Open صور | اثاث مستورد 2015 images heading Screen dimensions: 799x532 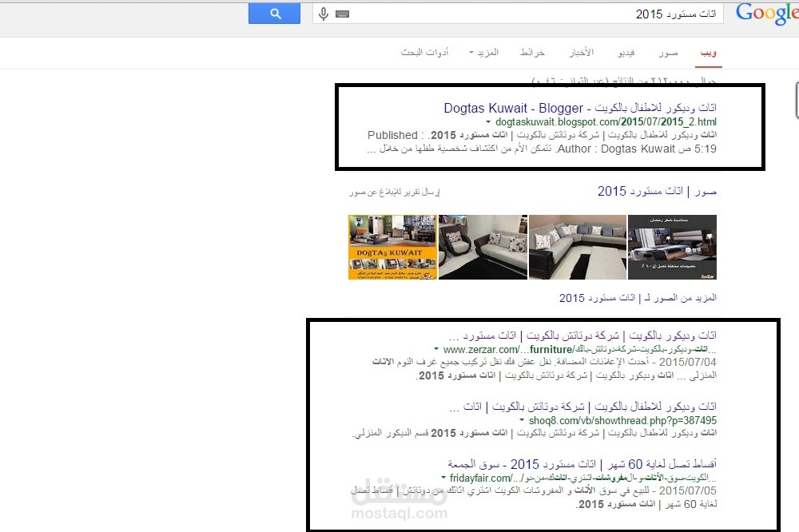[657, 192]
